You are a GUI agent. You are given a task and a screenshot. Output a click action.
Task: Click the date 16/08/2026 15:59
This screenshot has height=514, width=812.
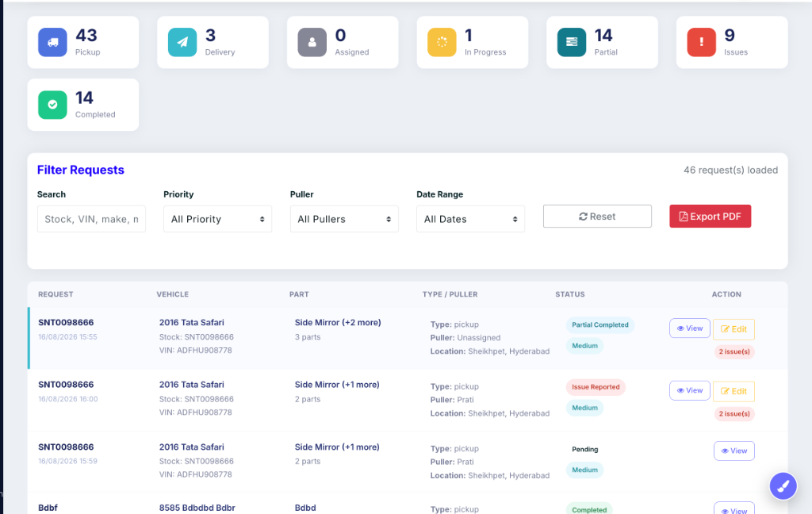click(x=67, y=461)
